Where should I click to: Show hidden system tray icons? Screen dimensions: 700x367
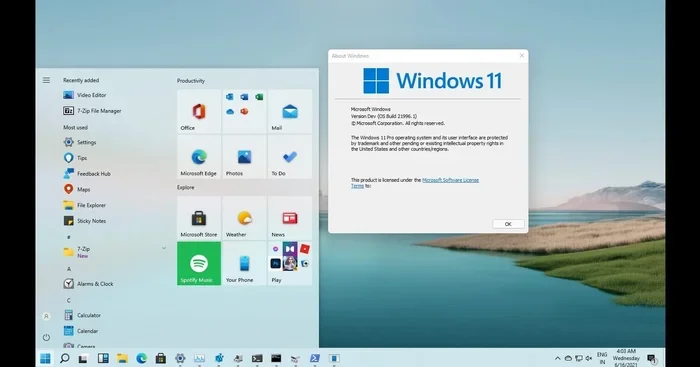(558, 358)
